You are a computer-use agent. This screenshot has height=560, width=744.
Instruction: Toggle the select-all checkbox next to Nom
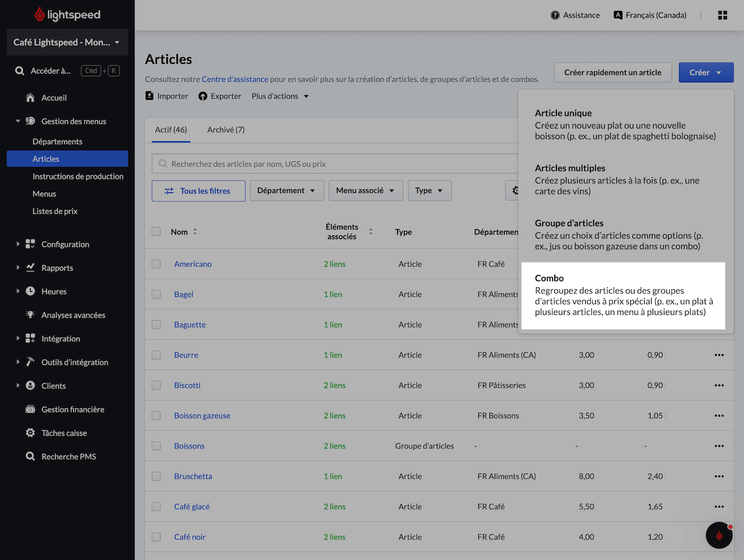(156, 232)
